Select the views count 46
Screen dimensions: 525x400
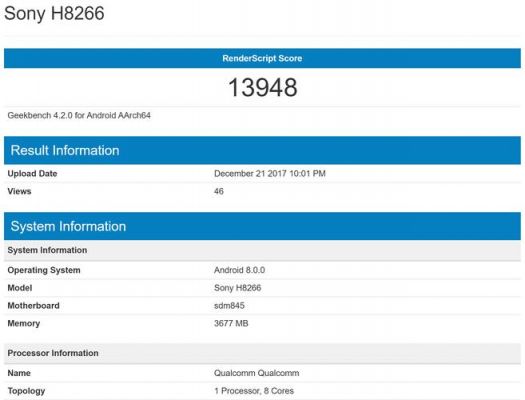point(219,191)
